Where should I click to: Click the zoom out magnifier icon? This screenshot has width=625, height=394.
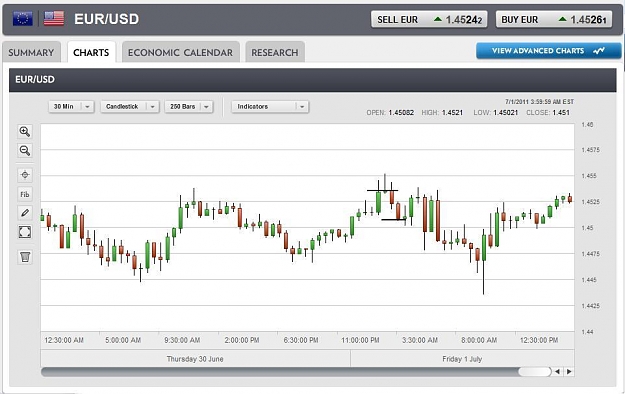click(25, 150)
